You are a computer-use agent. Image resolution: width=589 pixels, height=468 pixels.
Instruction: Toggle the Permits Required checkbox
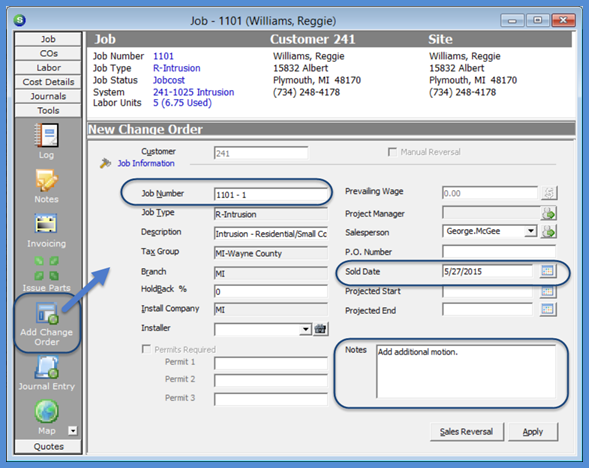pyautogui.click(x=146, y=349)
